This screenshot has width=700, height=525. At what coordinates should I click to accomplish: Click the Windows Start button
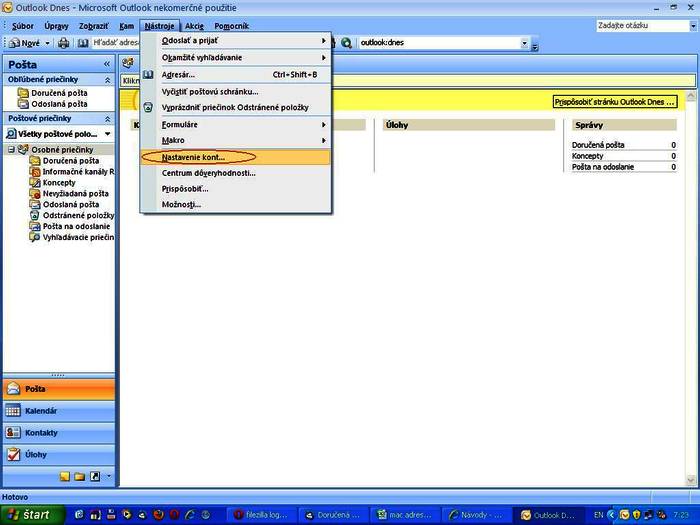[x=32, y=515]
